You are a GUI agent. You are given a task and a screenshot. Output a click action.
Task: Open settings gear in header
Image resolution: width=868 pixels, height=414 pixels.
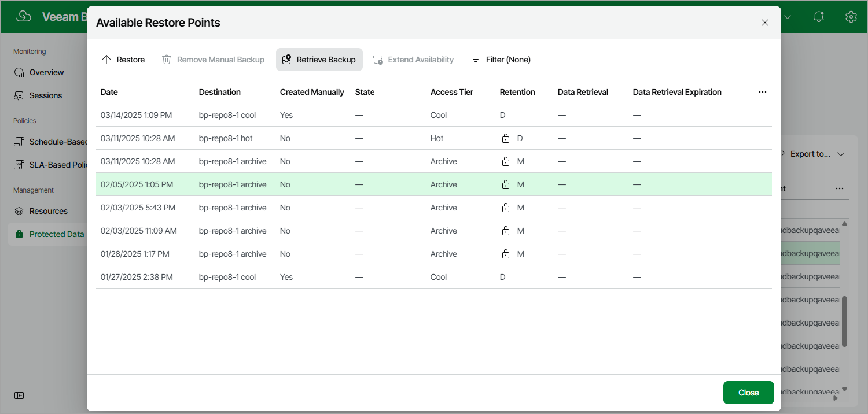[851, 17]
